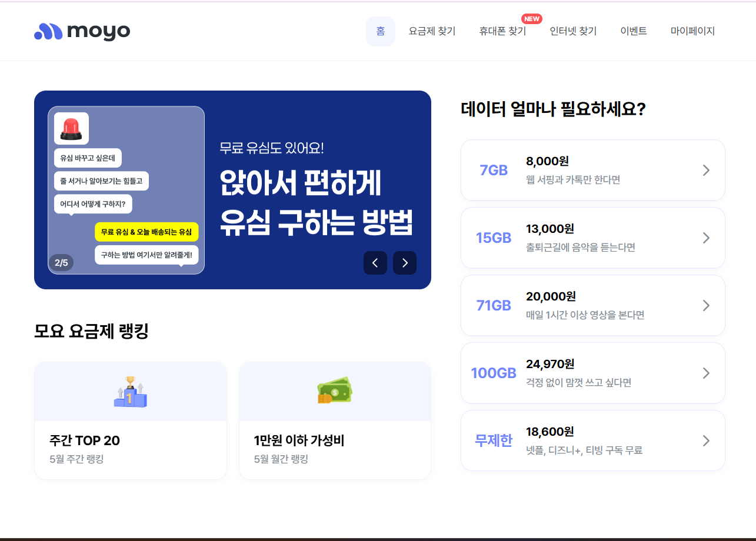This screenshot has width=756, height=541.
Task: Click chat bubble 줄 서거나 알아보기는 힘들고
Action: pos(101,181)
